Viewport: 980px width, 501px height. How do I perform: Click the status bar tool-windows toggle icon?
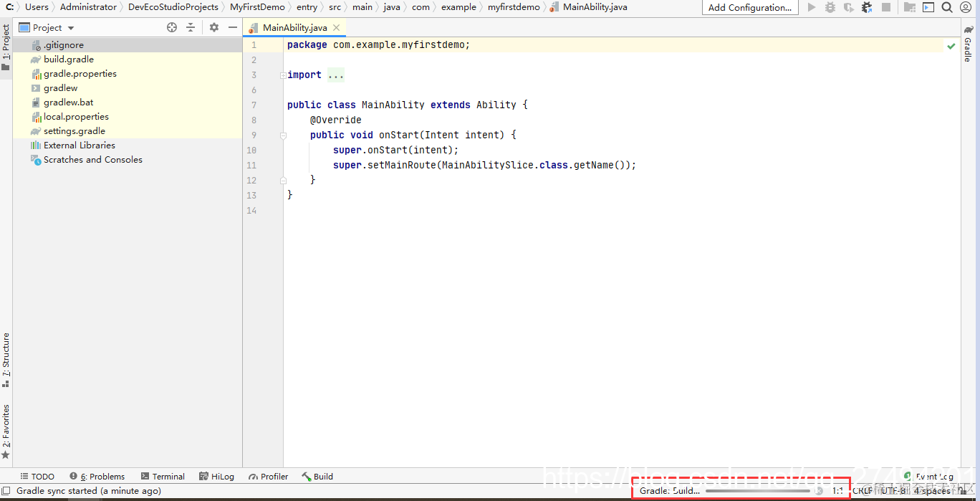(x=6, y=491)
